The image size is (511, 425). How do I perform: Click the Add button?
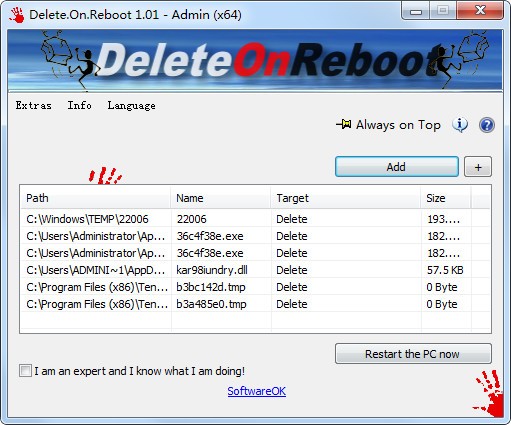click(397, 167)
